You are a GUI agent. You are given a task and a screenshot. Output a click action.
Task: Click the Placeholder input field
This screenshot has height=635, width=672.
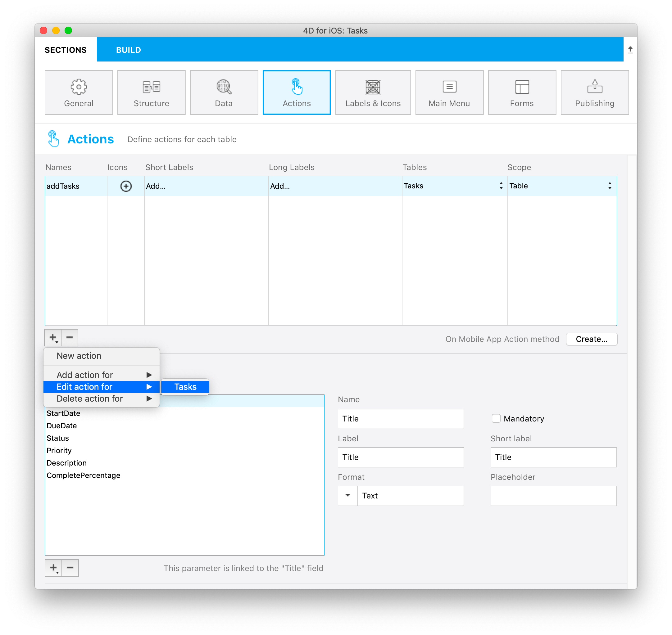(553, 496)
